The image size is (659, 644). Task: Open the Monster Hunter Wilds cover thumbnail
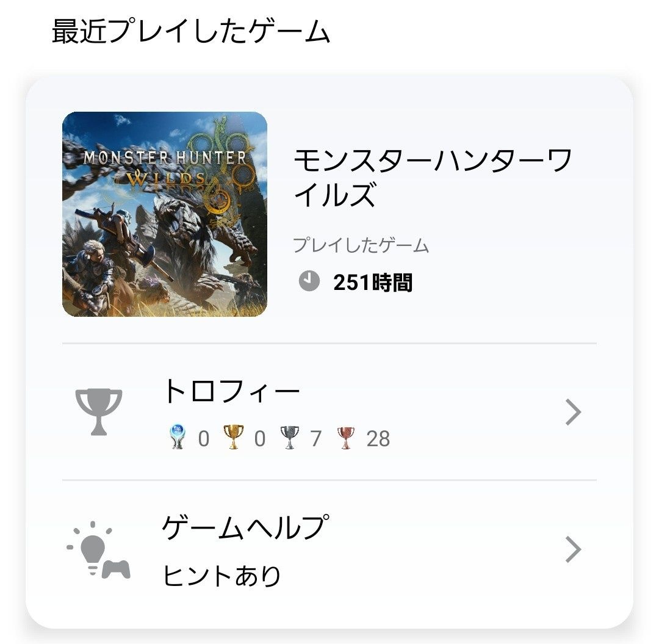click(x=165, y=214)
